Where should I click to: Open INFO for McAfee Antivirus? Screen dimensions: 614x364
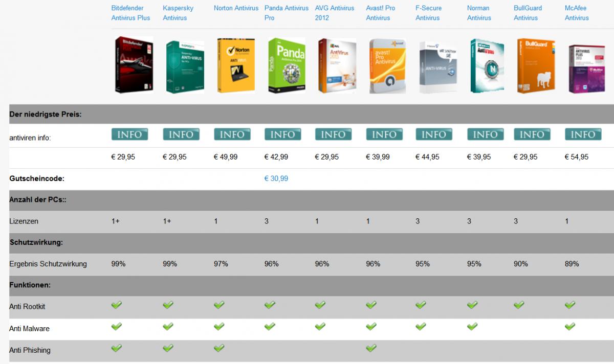click(x=583, y=134)
